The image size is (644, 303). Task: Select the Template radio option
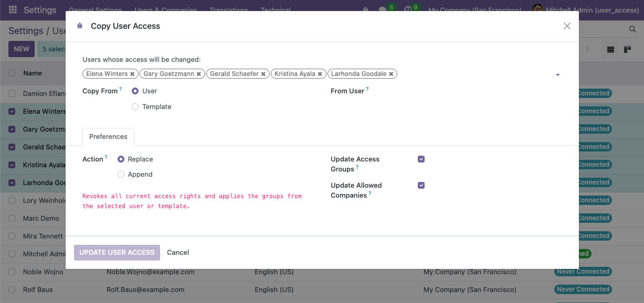click(135, 106)
